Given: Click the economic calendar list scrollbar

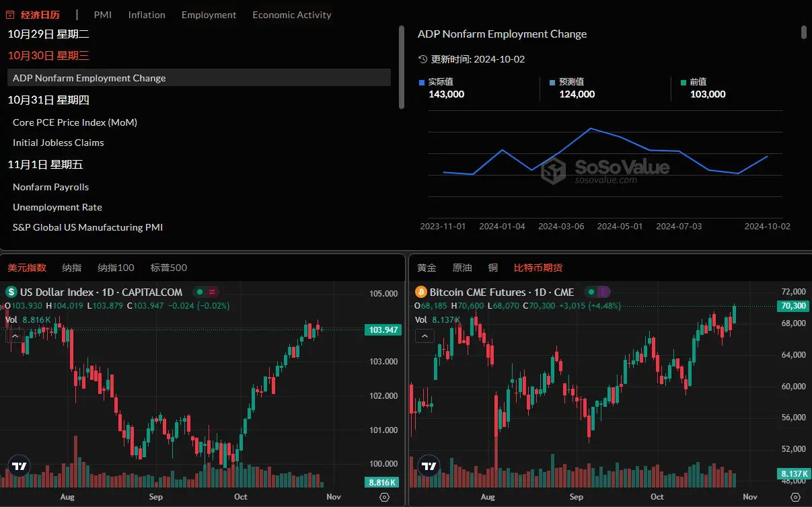Looking at the screenshot, I should [402, 67].
